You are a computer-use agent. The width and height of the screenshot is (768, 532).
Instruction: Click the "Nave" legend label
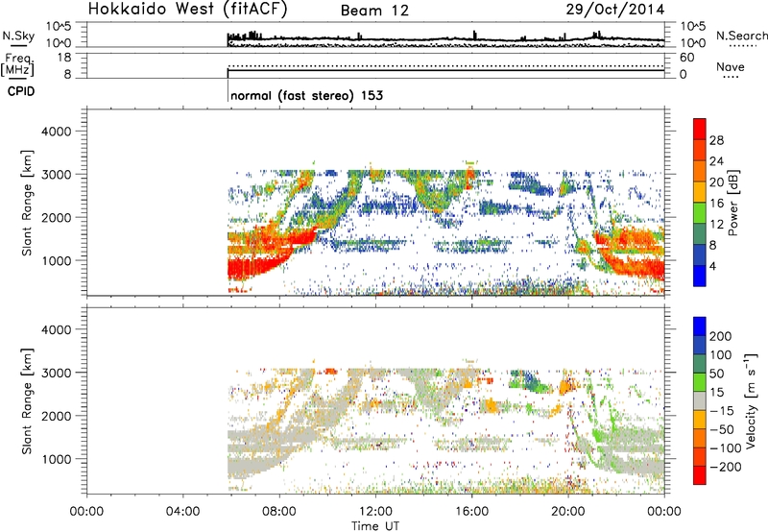(730, 66)
